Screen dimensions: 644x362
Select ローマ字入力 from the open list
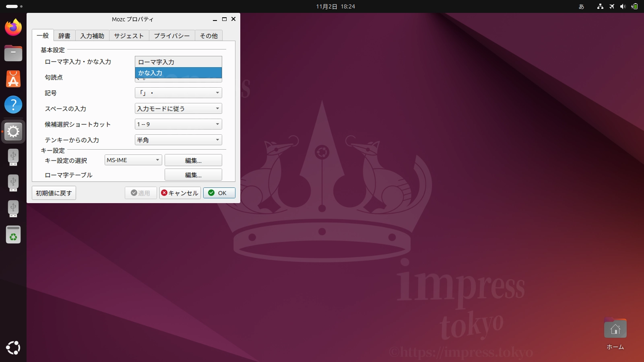click(178, 62)
